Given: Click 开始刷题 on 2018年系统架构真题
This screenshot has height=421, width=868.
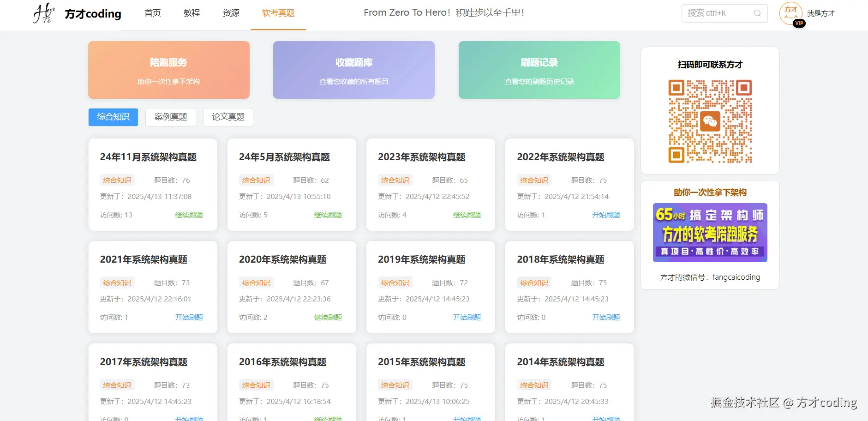Looking at the screenshot, I should [606, 318].
